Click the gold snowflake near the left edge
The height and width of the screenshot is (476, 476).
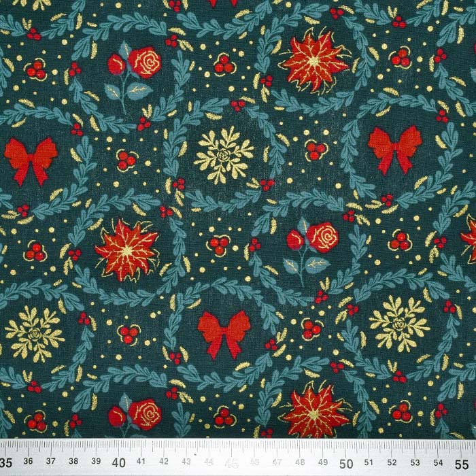point(34,333)
